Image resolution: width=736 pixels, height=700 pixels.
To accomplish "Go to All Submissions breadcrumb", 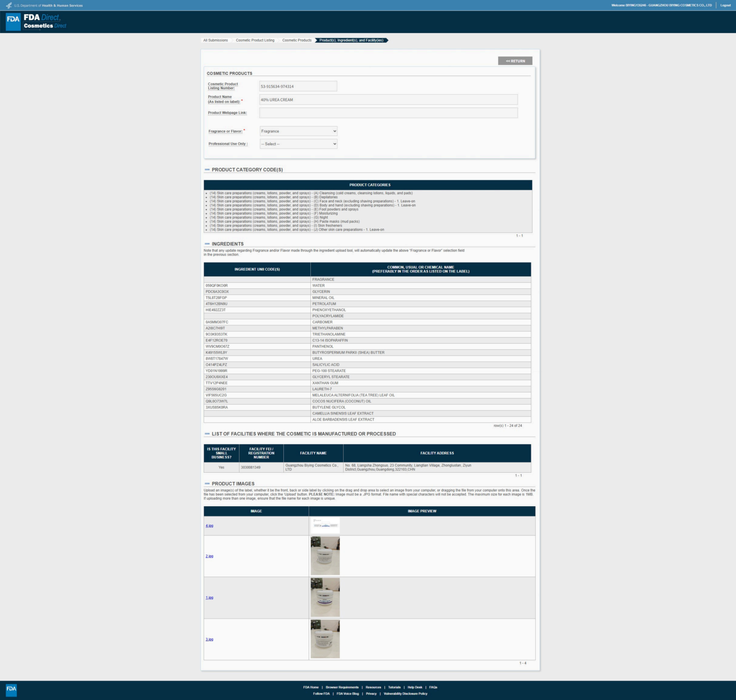I will coord(215,40).
